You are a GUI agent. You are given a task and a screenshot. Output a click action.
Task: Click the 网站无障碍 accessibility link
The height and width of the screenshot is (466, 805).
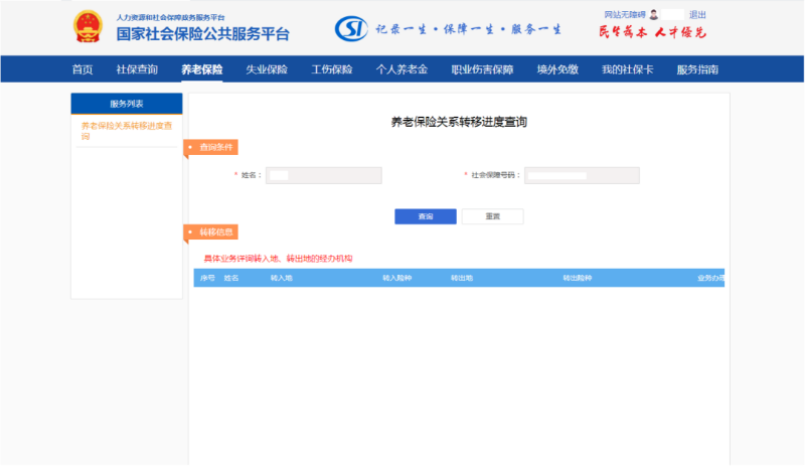pyautogui.click(x=625, y=15)
